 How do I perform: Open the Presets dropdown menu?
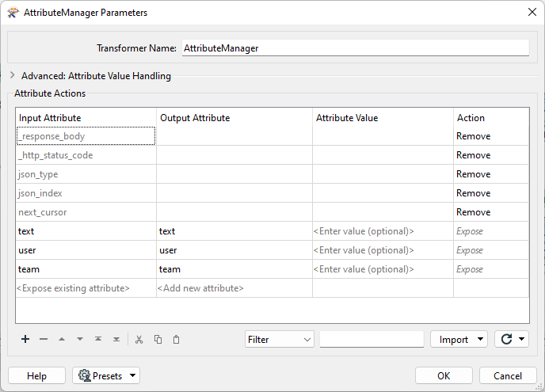point(106,375)
